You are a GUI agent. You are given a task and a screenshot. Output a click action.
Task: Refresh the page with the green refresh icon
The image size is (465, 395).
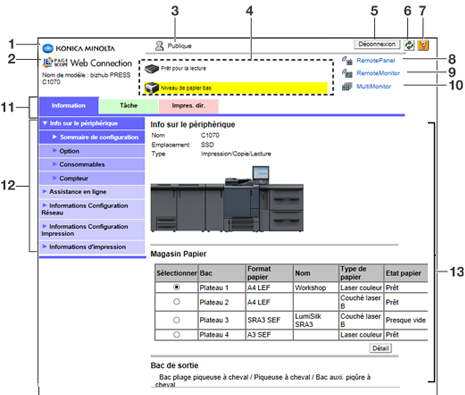pos(409,45)
